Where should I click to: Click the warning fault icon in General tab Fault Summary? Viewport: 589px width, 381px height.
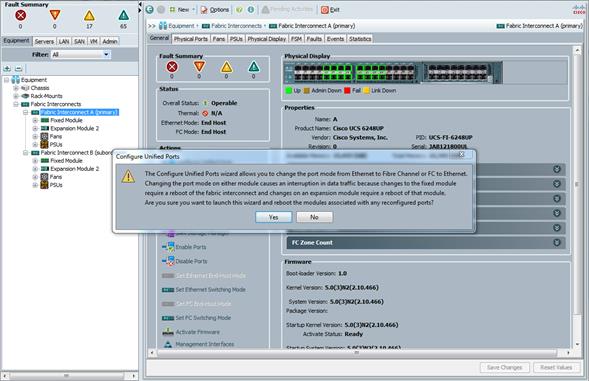coord(254,67)
